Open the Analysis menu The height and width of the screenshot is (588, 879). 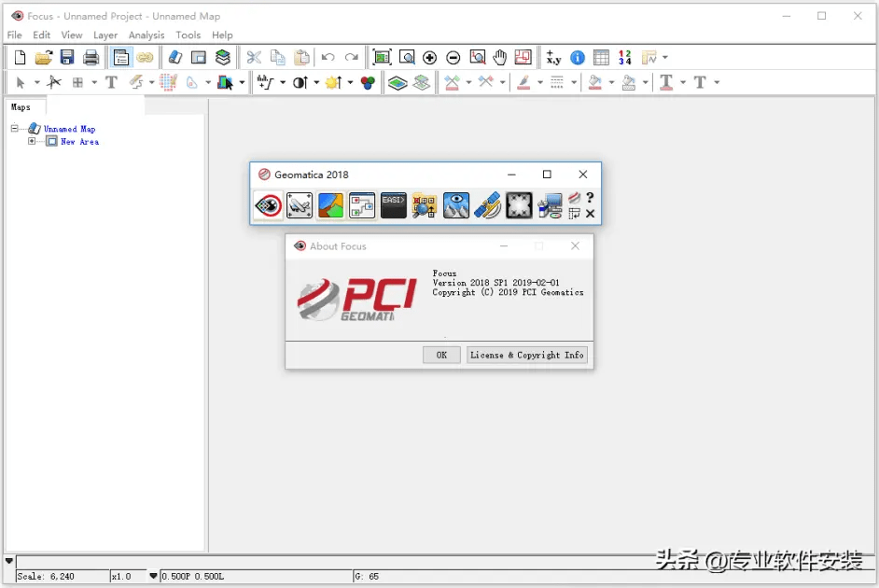point(146,35)
